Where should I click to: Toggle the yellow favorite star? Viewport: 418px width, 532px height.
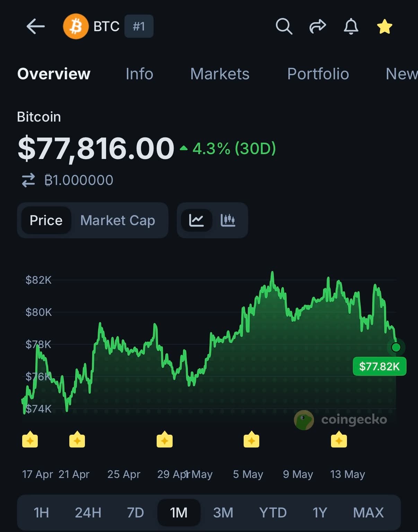click(384, 26)
